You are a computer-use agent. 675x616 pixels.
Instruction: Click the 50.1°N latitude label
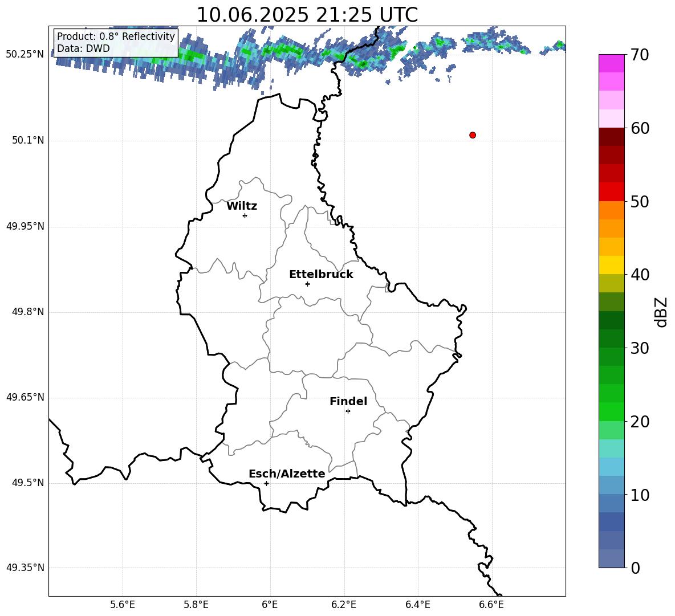pyautogui.click(x=28, y=140)
